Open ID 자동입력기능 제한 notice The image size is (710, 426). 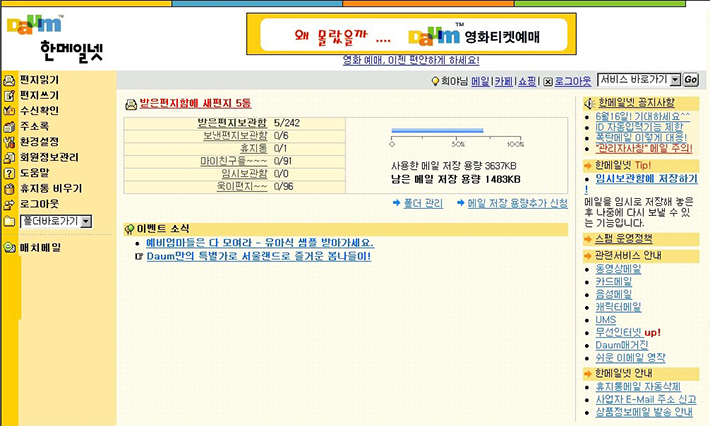pos(639,127)
